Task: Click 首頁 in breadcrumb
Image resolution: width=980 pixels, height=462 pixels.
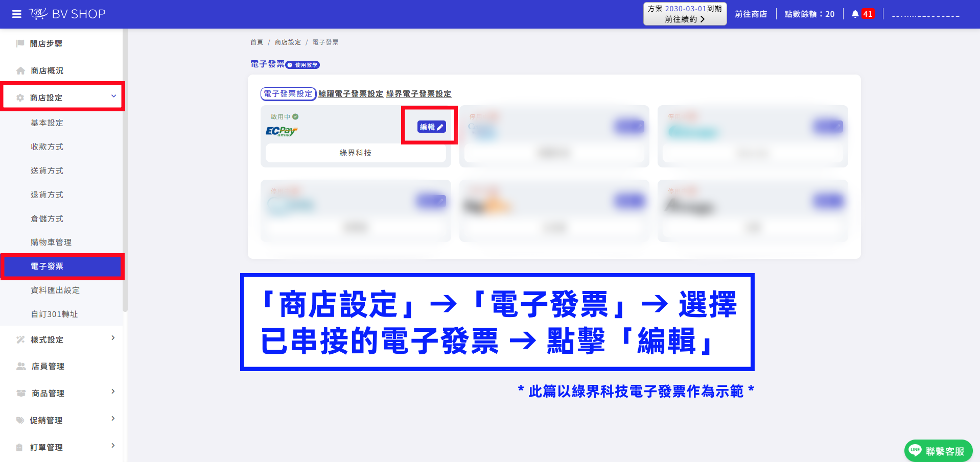Action: coord(256,42)
